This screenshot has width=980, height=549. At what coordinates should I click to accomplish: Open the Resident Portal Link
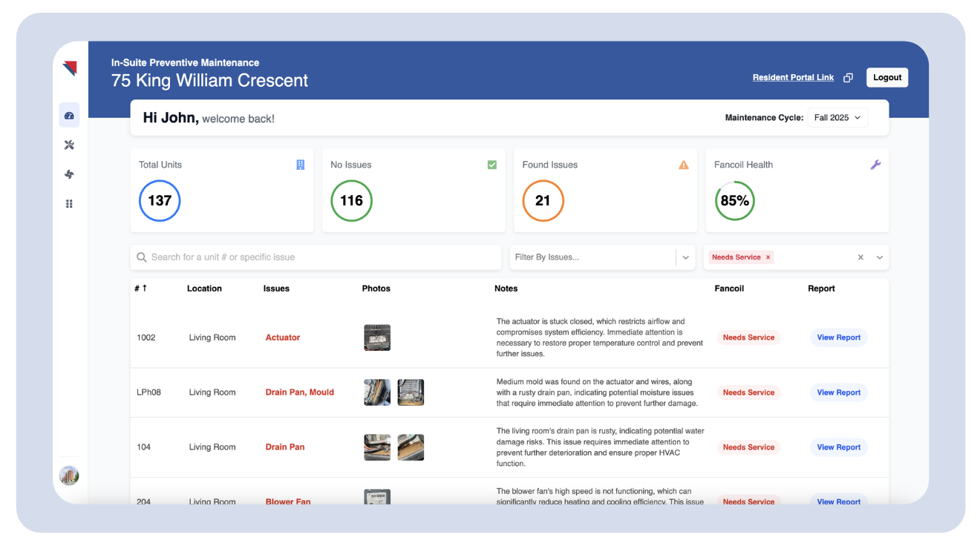tap(793, 77)
